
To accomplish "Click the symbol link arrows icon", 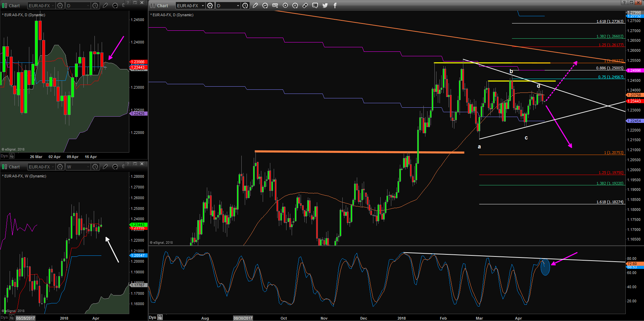I will [x=305, y=6].
